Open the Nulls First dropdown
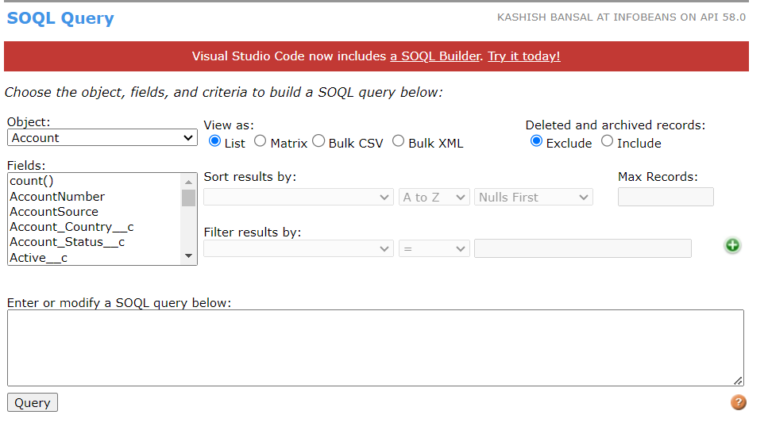The height and width of the screenshot is (434, 768). [x=533, y=197]
